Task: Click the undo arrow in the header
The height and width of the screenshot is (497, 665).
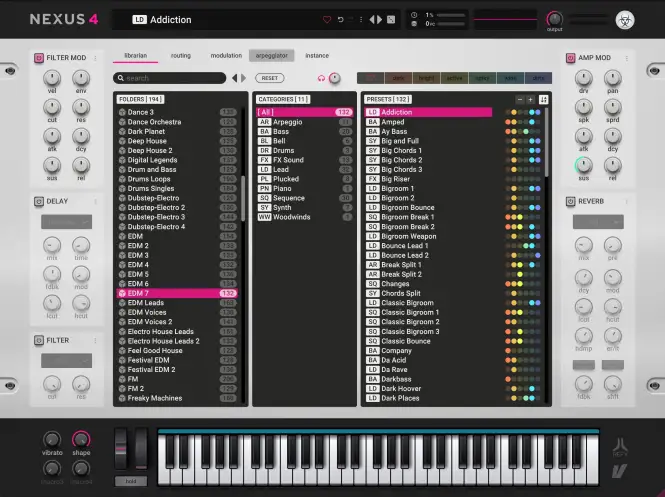Action: click(x=340, y=20)
